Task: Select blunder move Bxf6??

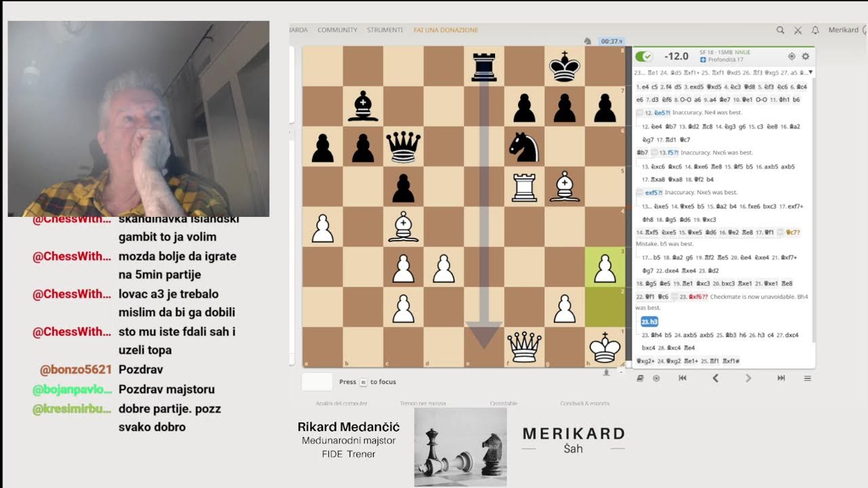Action: coord(700,296)
